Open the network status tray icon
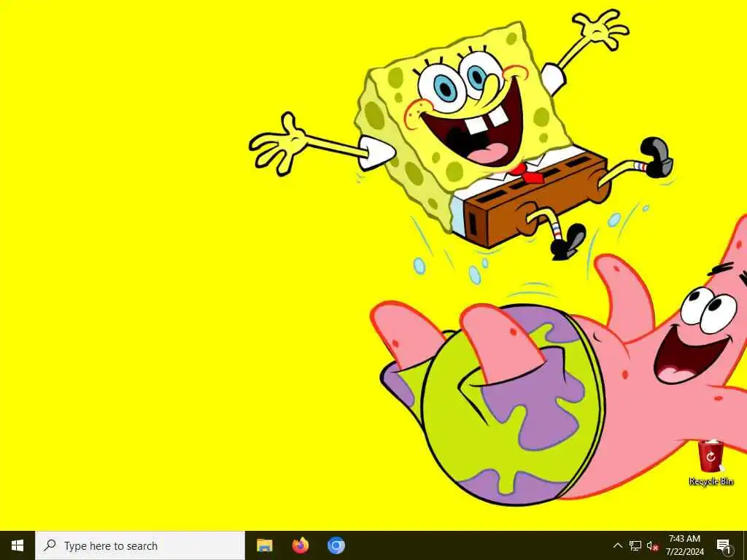Image resolution: width=747 pixels, height=560 pixels. [x=635, y=545]
